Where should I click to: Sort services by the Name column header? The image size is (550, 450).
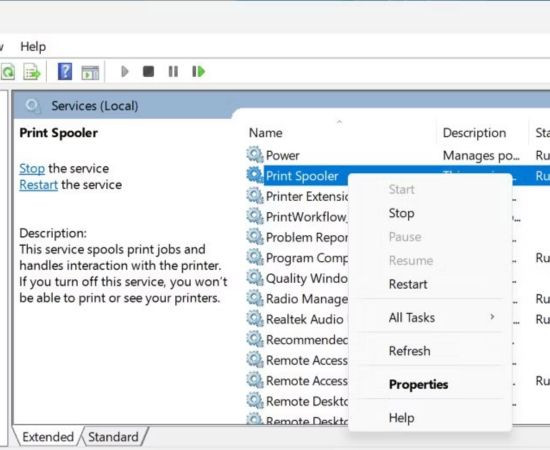pos(266,133)
